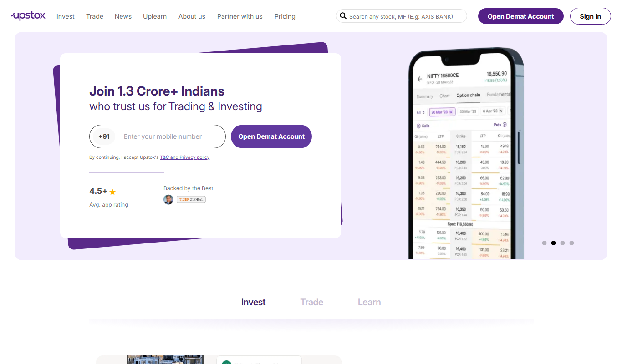Select the second carousel dot
The height and width of the screenshot is (364, 622).
(553, 243)
